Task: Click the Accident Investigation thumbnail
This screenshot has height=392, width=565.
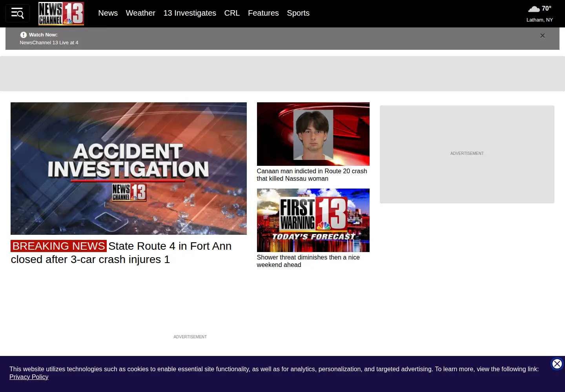Action: pyautogui.click(x=129, y=169)
